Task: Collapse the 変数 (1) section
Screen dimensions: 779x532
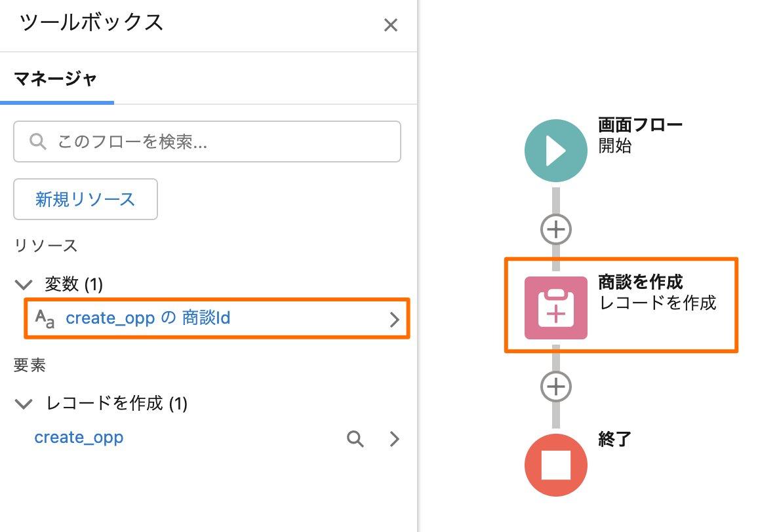Action: tap(24, 284)
